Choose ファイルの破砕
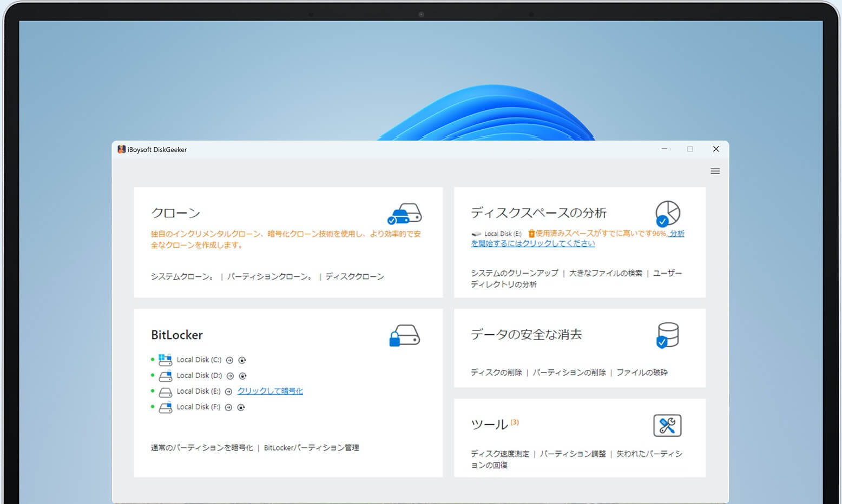This screenshot has width=842, height=504. coord(642,373)
